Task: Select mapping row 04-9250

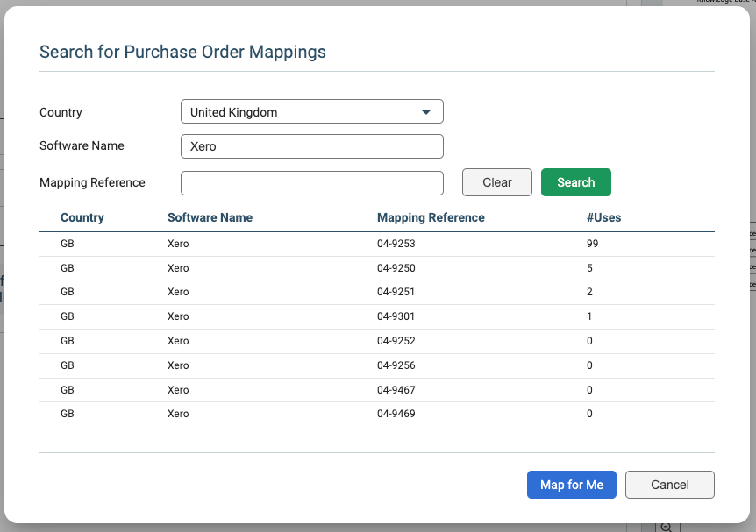Action: click(x=377, y=267)
